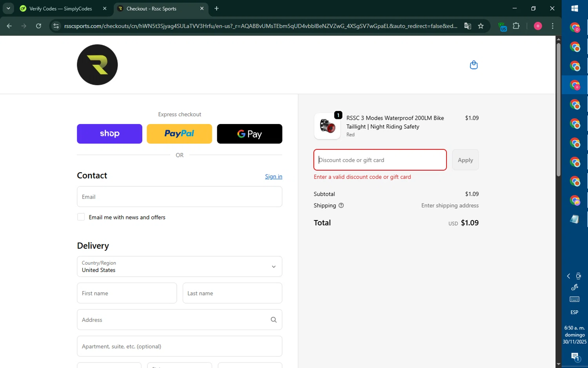The height and width of the screenshot is (368, 588).
Task: Pay with the Shop Pay button
Action: coord(109,134)
